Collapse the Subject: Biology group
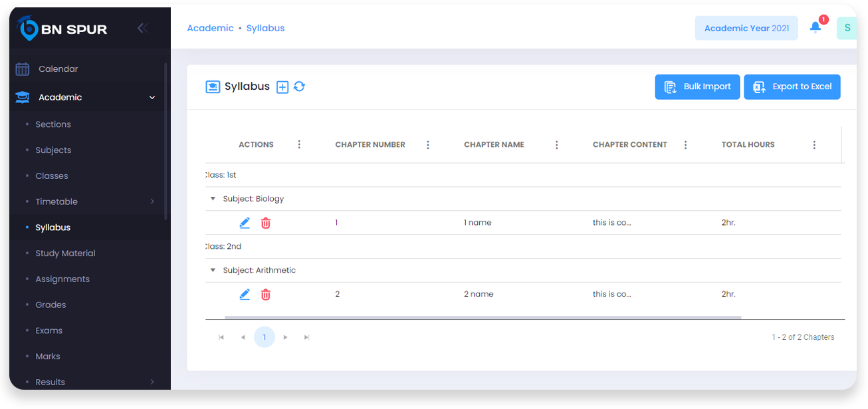 point(213,199)
